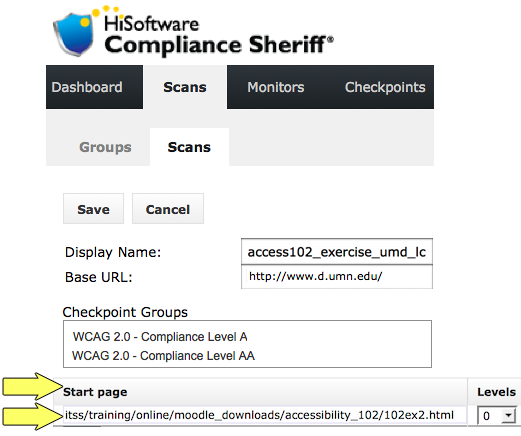Click the yellow arrow beside the start page URL
The height and width of the screenshot is (436, 521).
[33, 416]
